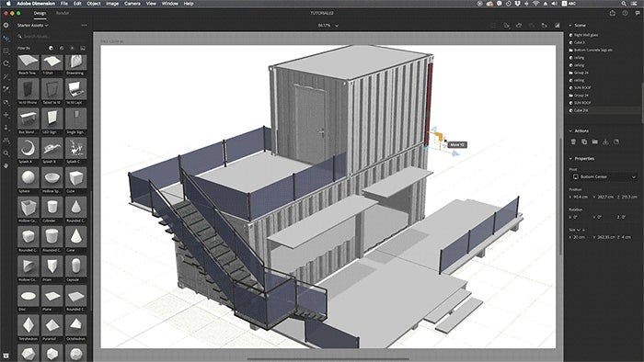The width and height of the screenshot is (644, 362).
Task: Click the icon at the toolbar bottom
Action: point(6,356)
